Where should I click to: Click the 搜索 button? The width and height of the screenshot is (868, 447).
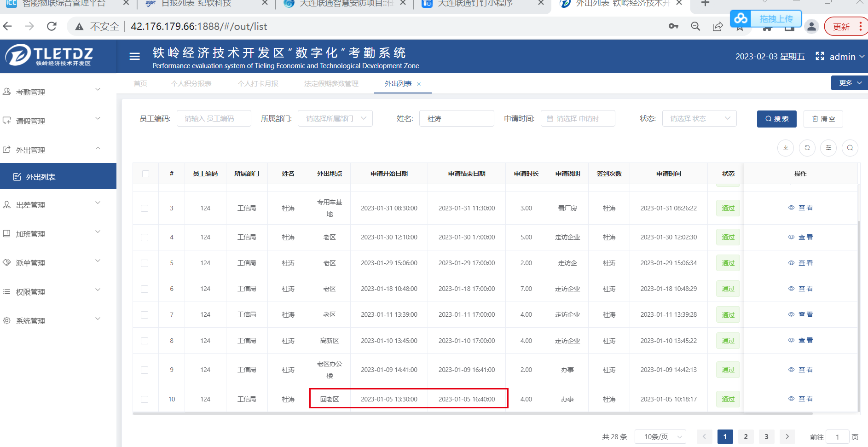click(777, 119)
